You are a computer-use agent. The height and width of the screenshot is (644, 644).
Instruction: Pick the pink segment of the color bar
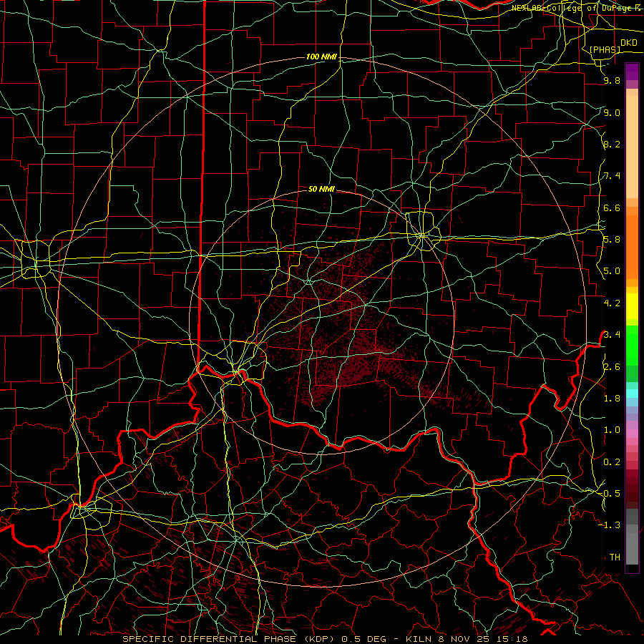(x=632, y=434)
